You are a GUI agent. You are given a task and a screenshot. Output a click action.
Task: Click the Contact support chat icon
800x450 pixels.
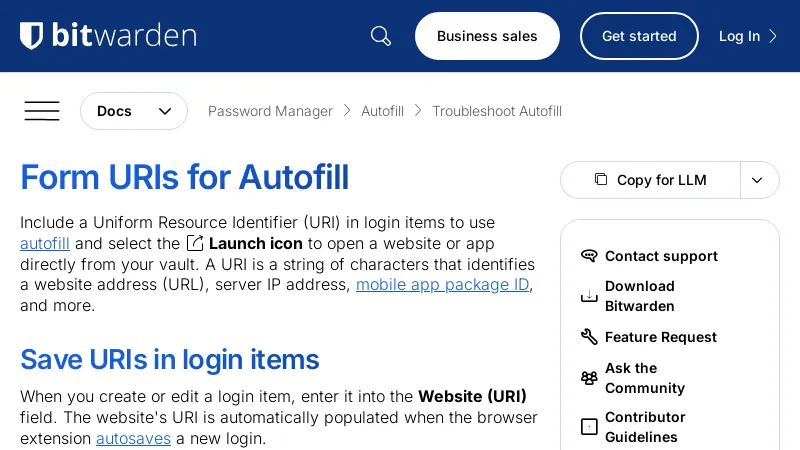[589, 256]
